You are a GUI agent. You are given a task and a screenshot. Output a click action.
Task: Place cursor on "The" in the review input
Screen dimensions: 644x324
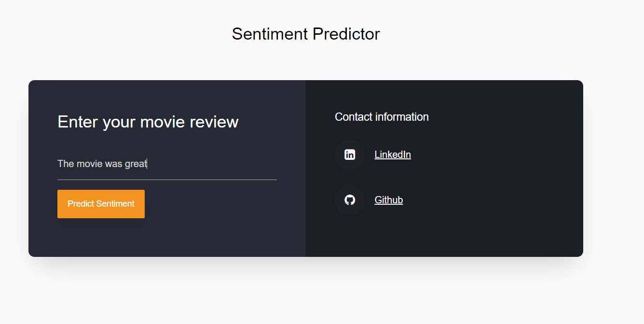[66, 164]
